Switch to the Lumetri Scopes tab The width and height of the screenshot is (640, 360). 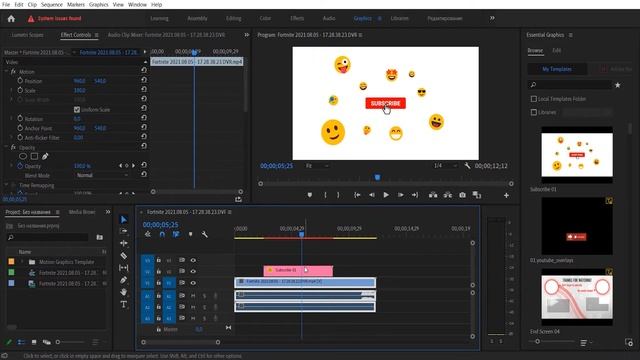(27, 35)
